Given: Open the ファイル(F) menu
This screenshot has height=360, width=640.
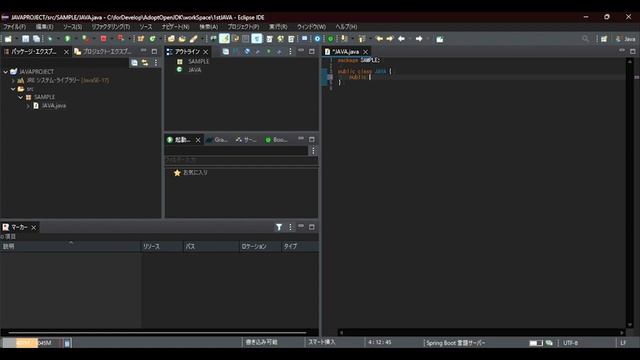Looking at the screenshot, I should coord(15,27).
